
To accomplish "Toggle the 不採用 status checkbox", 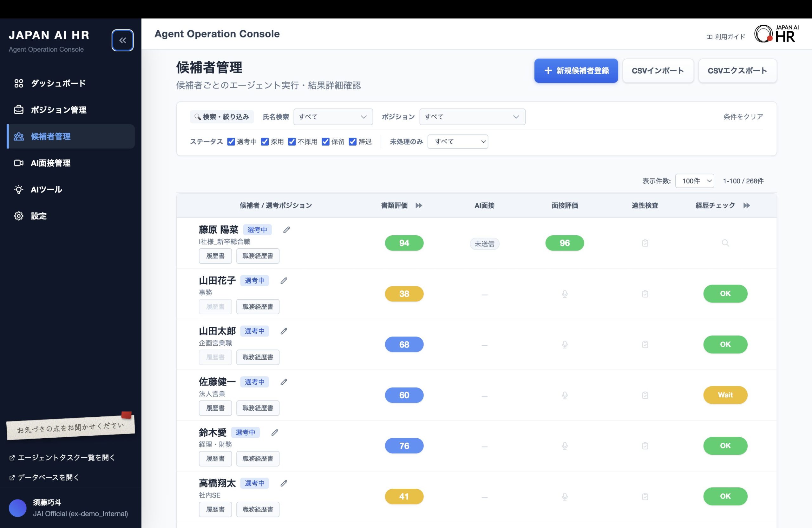I will [292, 141].
